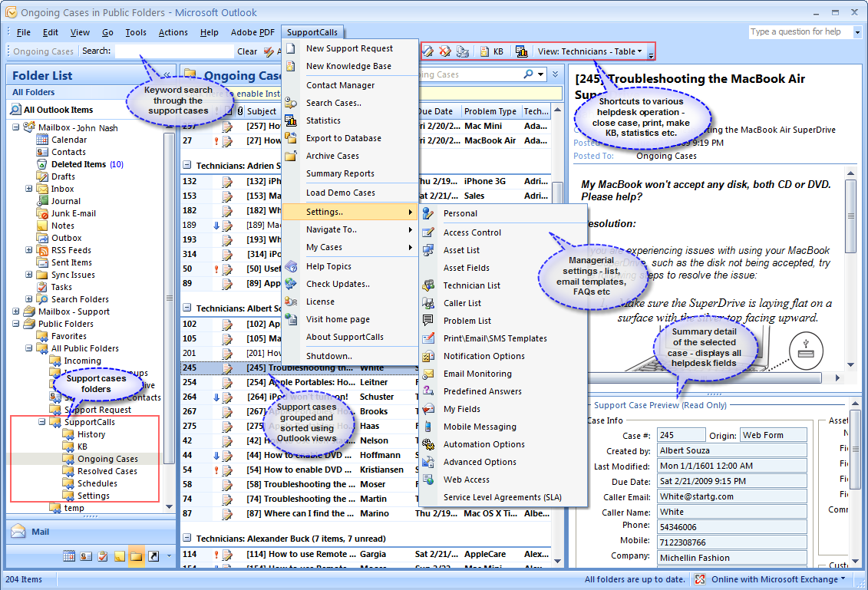Open the View: Technicians - Table dropdown
868x590 pixels.
point(589,51)
